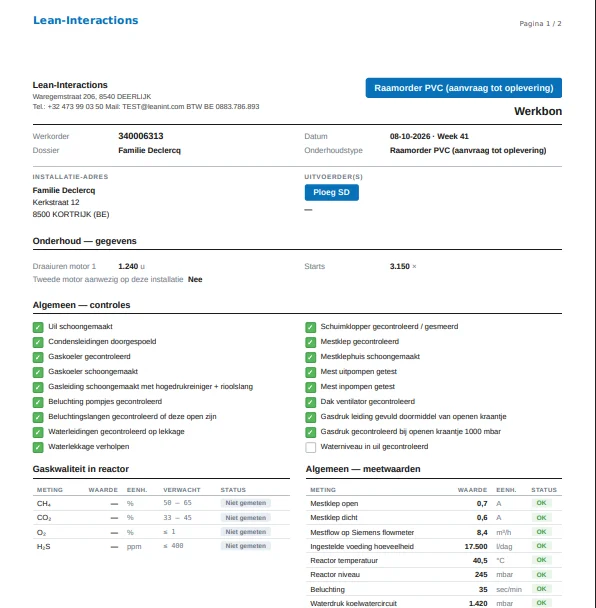Click the Onderhoudstype value text
The width and height of the screenshot is (596, 608).
tap(468, 150)
